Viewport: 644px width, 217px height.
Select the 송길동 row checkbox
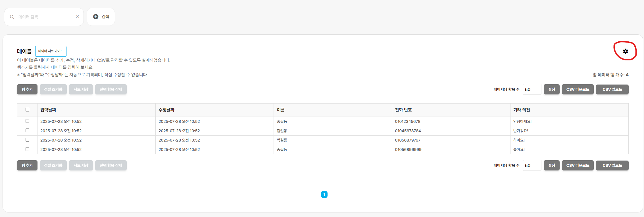(28, 149)
